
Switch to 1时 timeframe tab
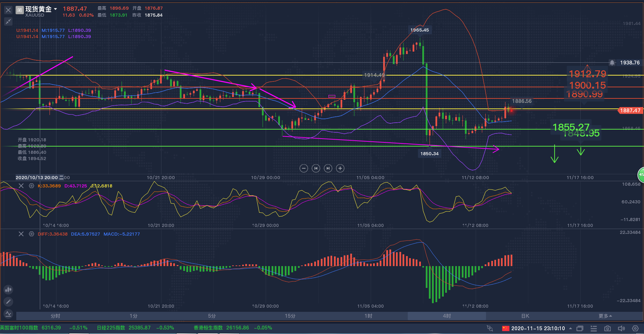[369, 316]
